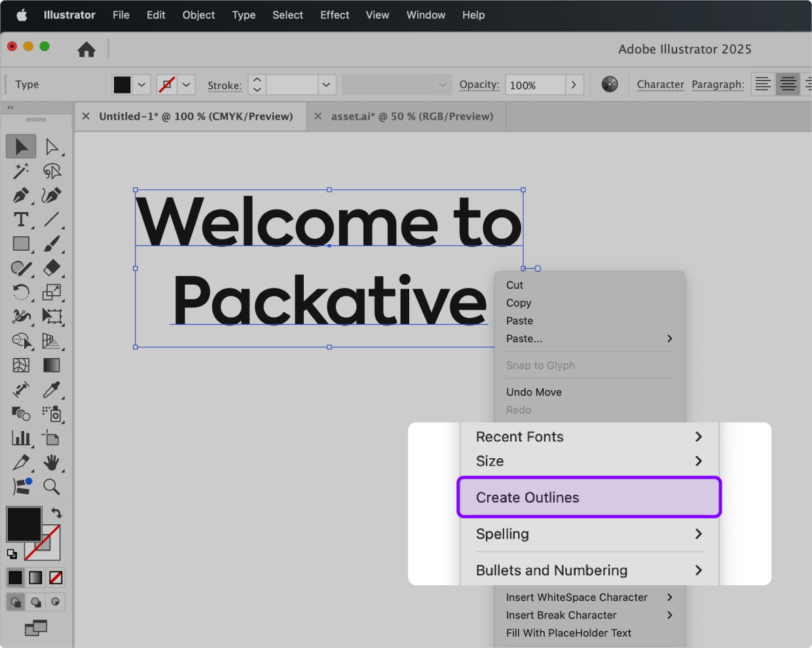Expand the stroke weight dropdown
Screen dimensions: 812x648
326,85
